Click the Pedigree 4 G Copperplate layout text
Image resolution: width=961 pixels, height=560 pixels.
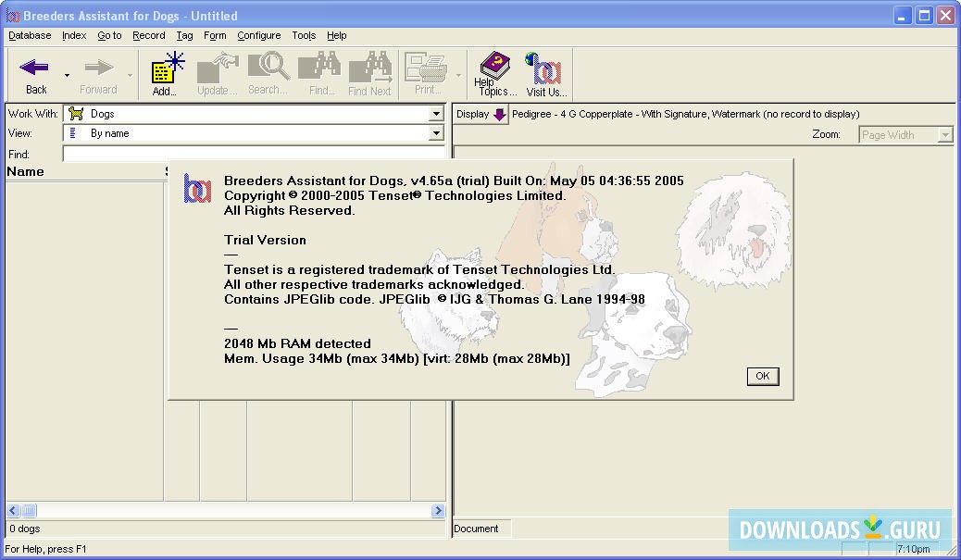tap(686, 114)
